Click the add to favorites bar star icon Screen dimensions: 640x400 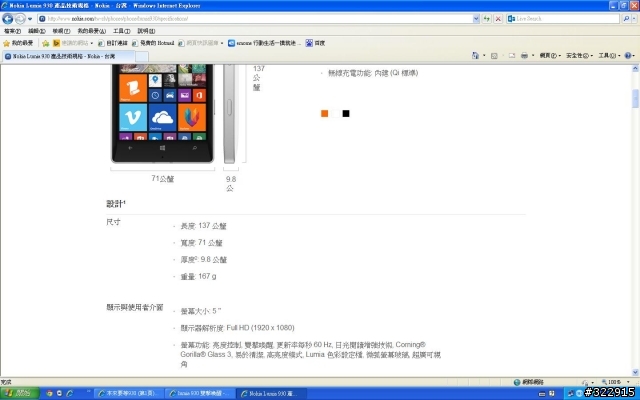(46, 43)
